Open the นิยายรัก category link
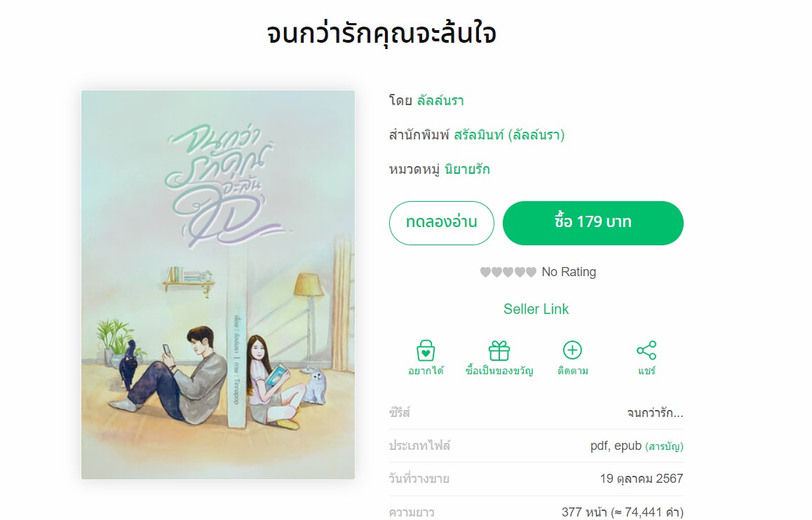Image resolution: width=812 pixels, height=520 pixels. pyautogui.click(x=466, y=169)
